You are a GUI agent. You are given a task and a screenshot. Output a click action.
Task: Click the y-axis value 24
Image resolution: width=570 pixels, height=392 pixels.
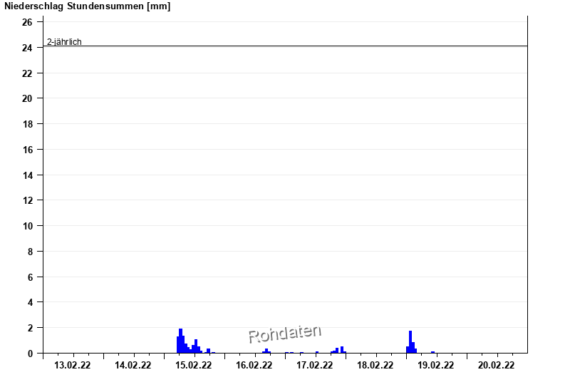point(27,48)
